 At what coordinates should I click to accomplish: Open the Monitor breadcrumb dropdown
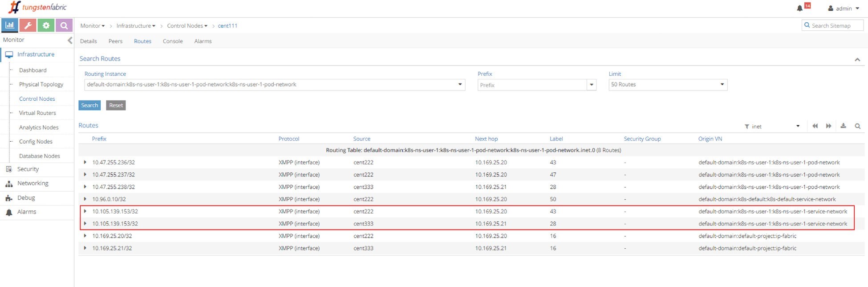(x=93, y=26)
